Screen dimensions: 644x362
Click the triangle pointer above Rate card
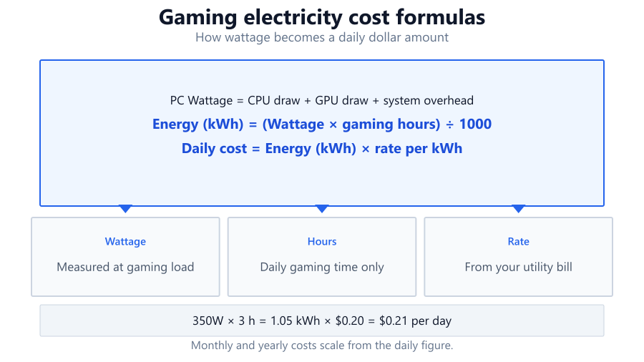(518, 209)
